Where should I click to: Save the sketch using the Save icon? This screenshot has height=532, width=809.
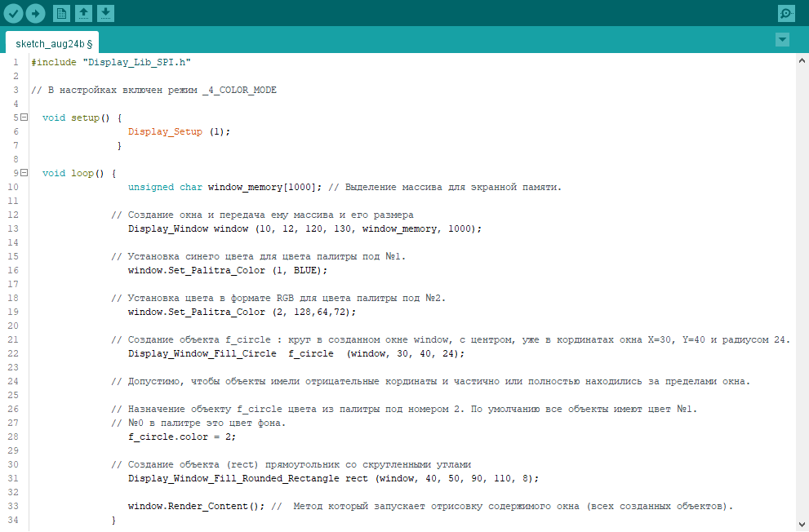pos(105,13)
